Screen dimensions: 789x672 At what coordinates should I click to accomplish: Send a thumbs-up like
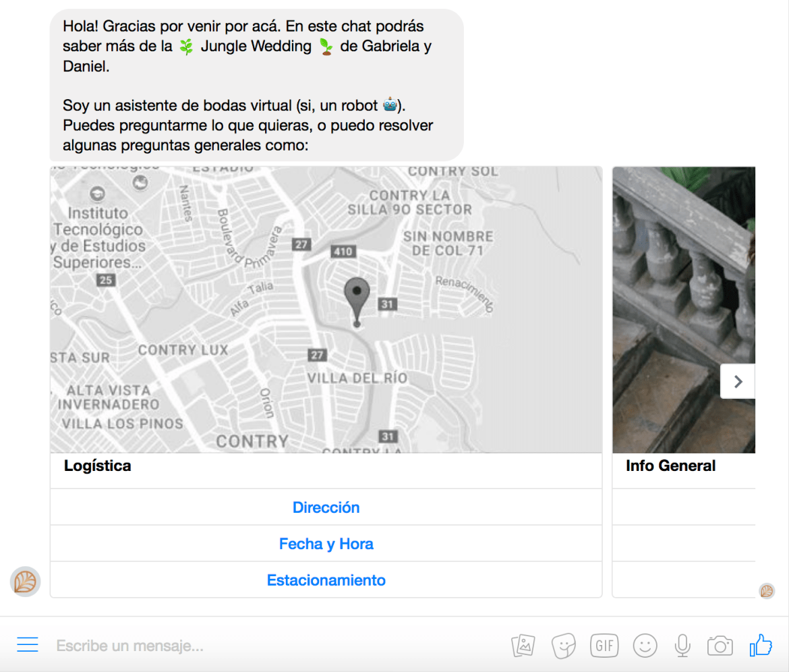pos(761,645)
